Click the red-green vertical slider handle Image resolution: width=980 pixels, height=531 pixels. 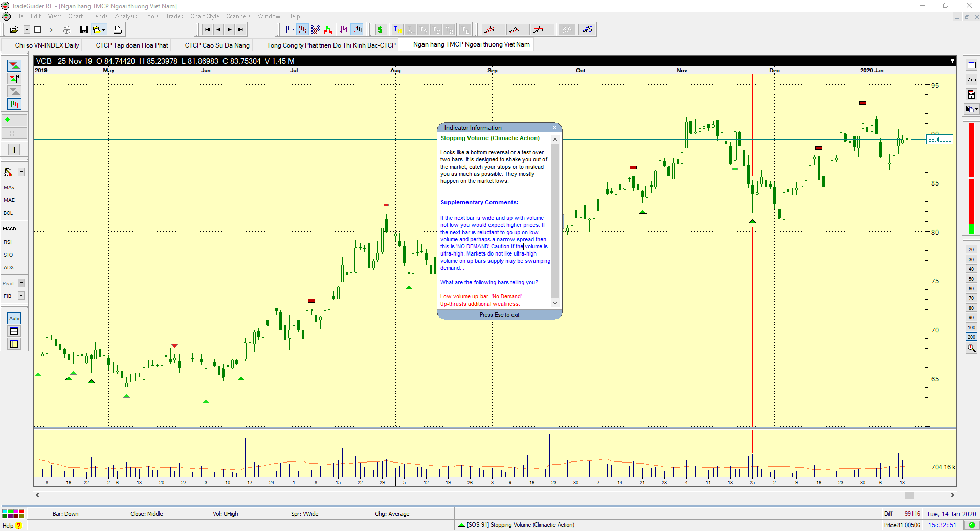click(971, 178)
